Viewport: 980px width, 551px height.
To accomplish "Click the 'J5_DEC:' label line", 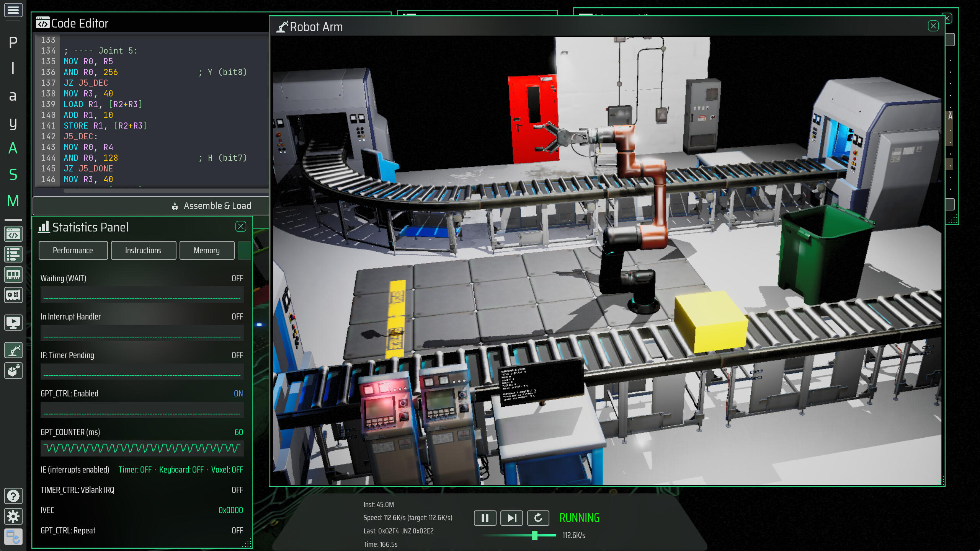I will point(81,137).
